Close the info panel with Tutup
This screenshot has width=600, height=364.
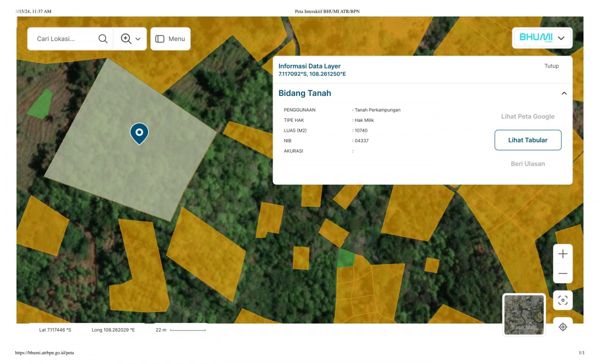tap(551, 66)
